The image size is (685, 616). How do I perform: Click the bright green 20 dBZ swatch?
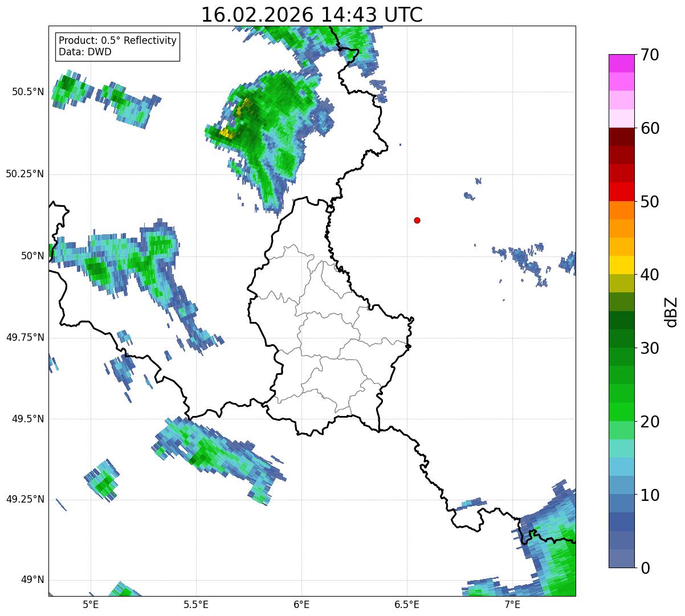621,411
